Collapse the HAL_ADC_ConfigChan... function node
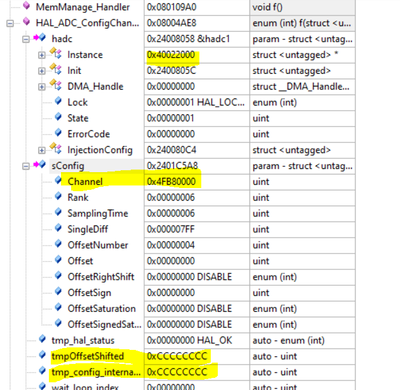The width and height of the screenshot is (400, 390). coord(10,23)
